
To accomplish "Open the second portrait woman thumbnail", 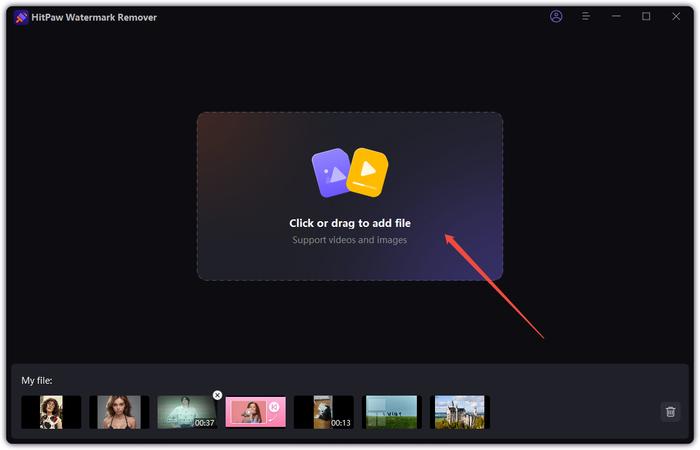I will (119, 412).
